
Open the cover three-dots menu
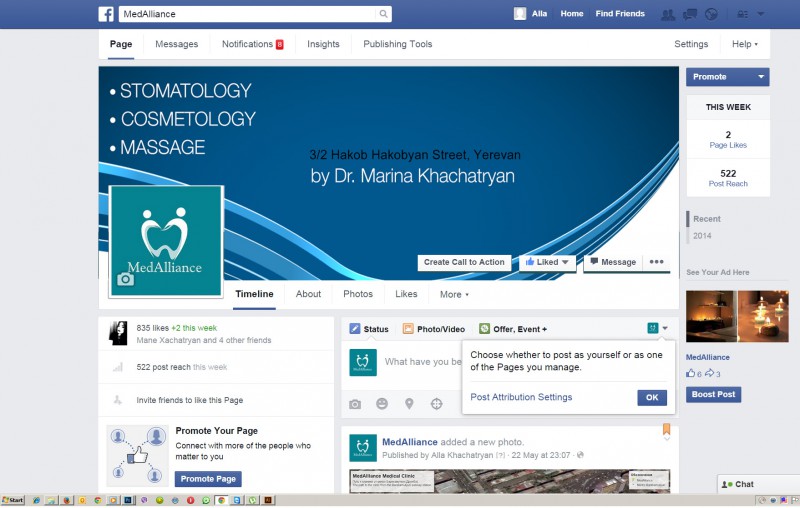[656, 262]
